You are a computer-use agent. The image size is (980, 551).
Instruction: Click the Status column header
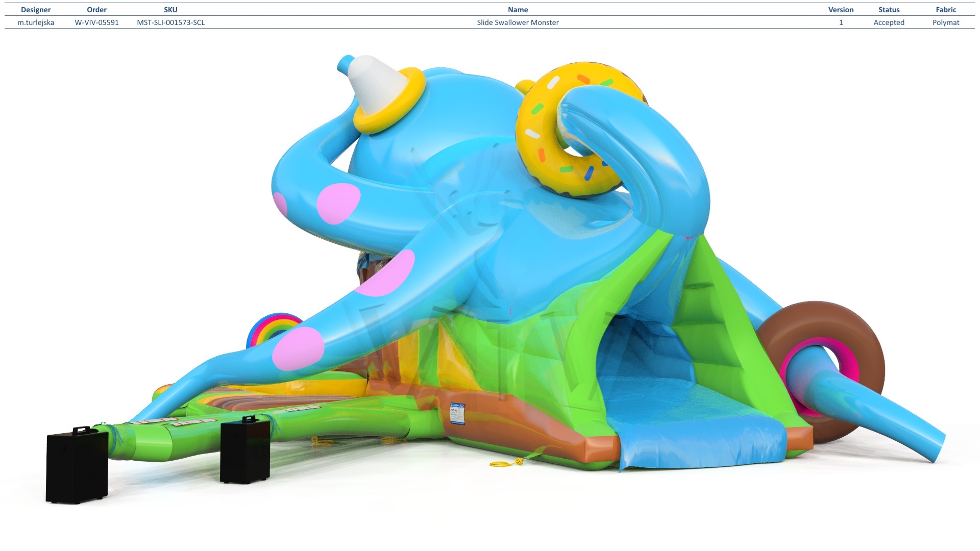(889, 10)
